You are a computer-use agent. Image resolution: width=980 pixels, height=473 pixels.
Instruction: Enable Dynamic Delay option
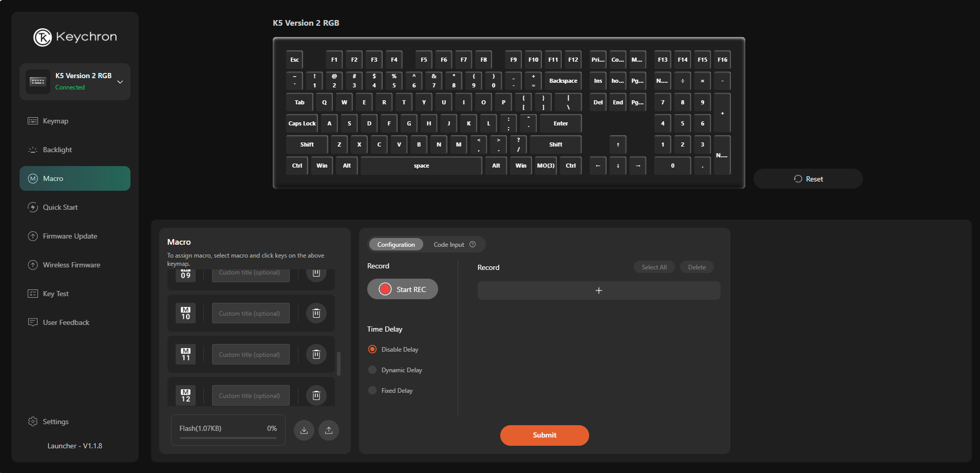[372, 370]
